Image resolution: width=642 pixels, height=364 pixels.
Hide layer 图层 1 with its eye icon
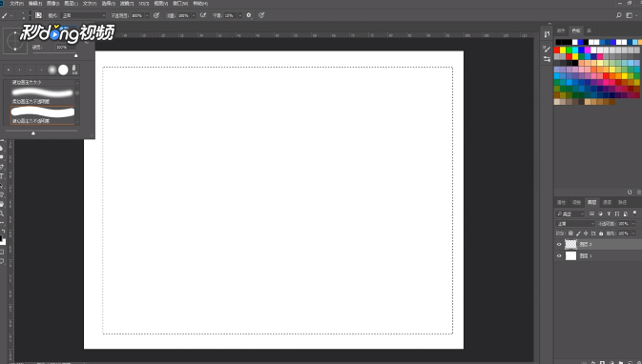(x=559, y=256)
